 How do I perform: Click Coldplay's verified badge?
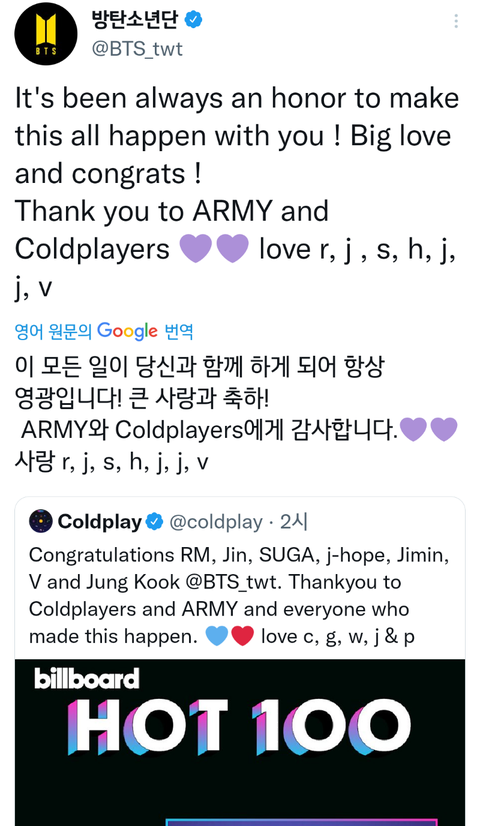point(154,522)
